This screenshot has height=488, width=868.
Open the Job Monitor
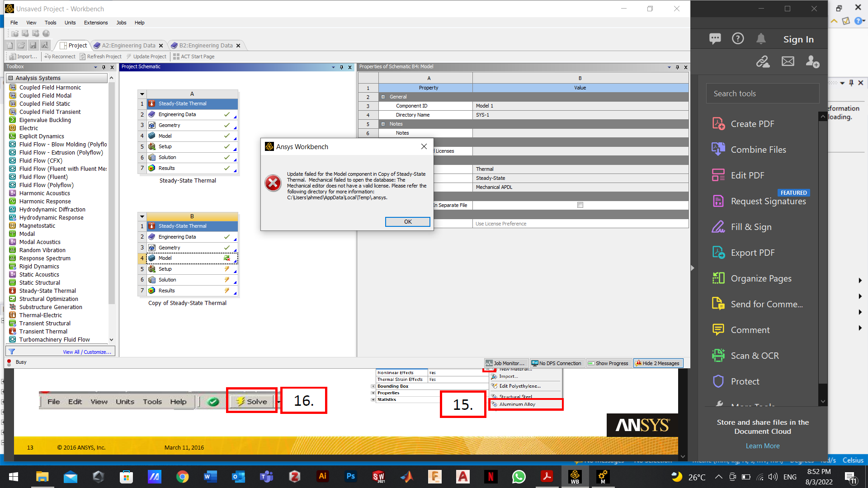point(505,363)
